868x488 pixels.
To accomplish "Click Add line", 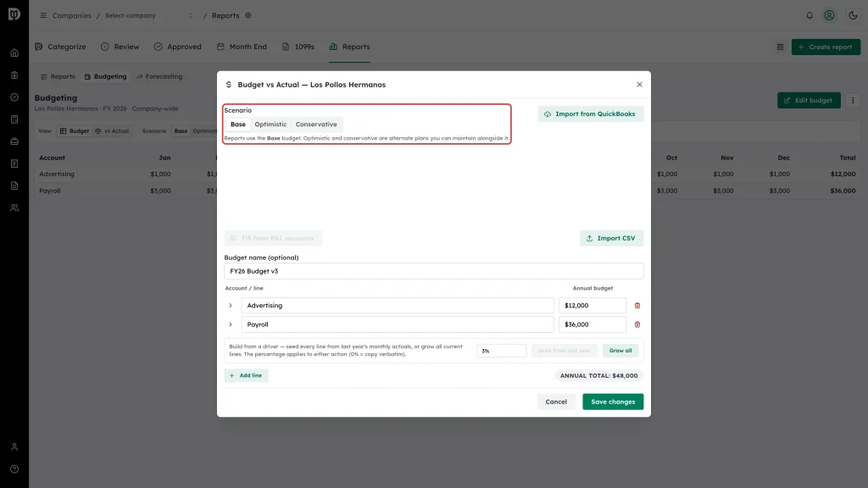I will coord(246,375).
